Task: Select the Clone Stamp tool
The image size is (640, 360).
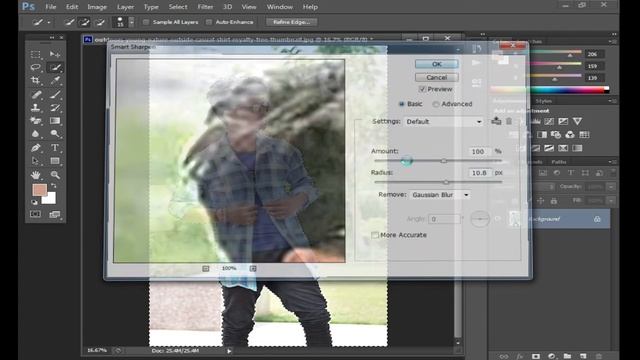Action: click(36, 108)
